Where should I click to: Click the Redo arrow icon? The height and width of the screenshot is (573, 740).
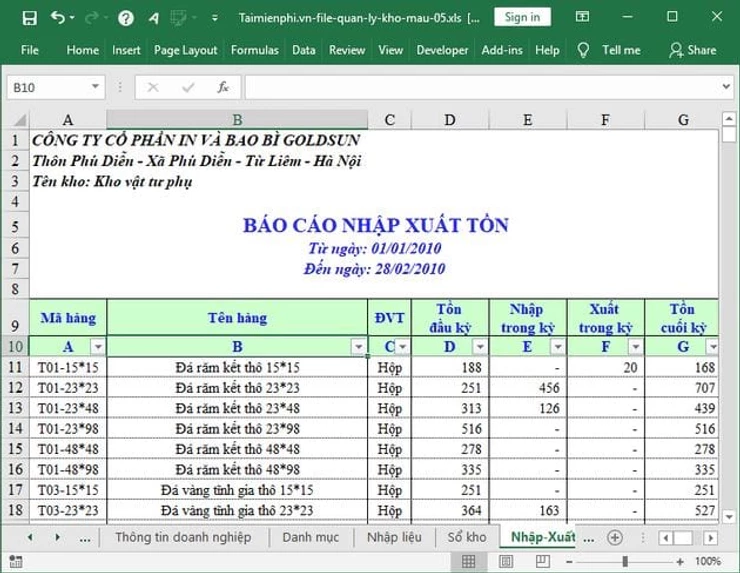tap(92, 18)
